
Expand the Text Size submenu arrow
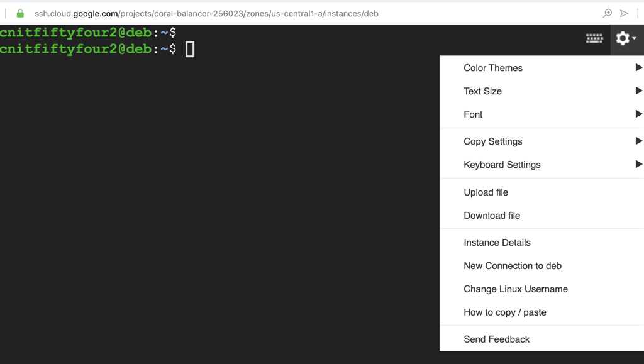638,91
